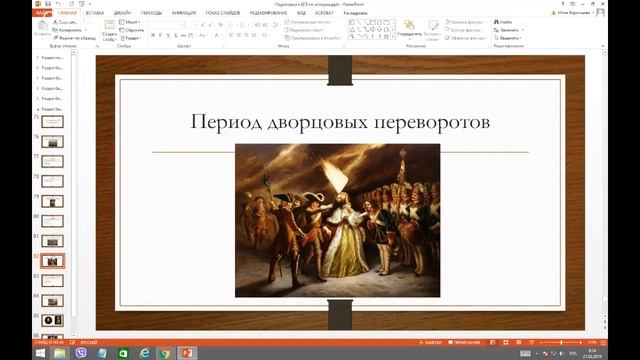This screenshot has width=640, height=360.
Task: Click Заменить in the editing group
Action: pyautogui.click(x=509, y=30)
